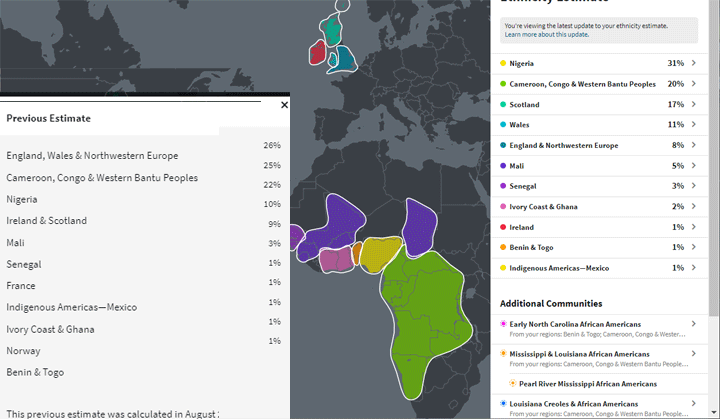720x419 pixels.
Task: Expand the Benin & Togo 1% chevron
Action: 693,247
